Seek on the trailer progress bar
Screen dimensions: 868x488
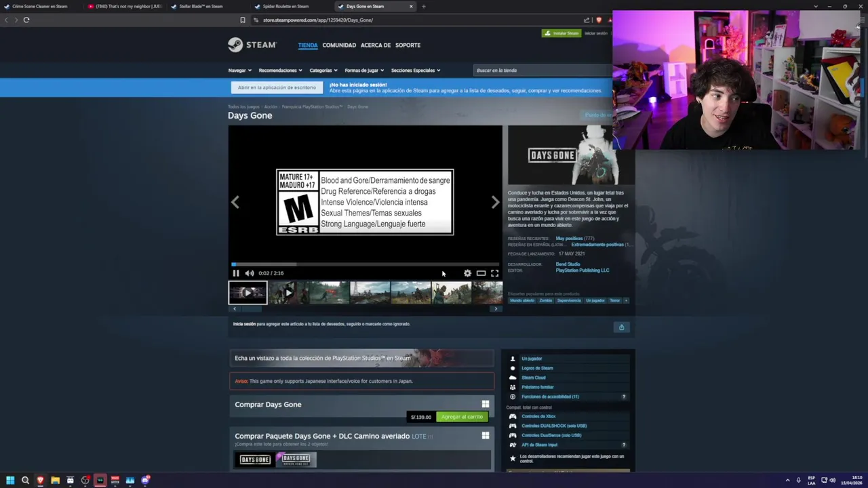point(365,264)
